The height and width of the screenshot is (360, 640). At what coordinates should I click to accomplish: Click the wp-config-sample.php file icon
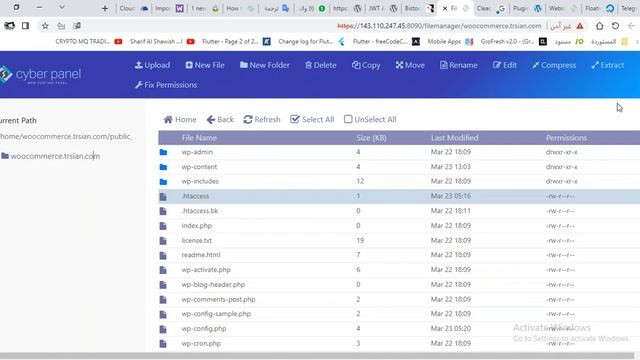click(x=163, y=314)
